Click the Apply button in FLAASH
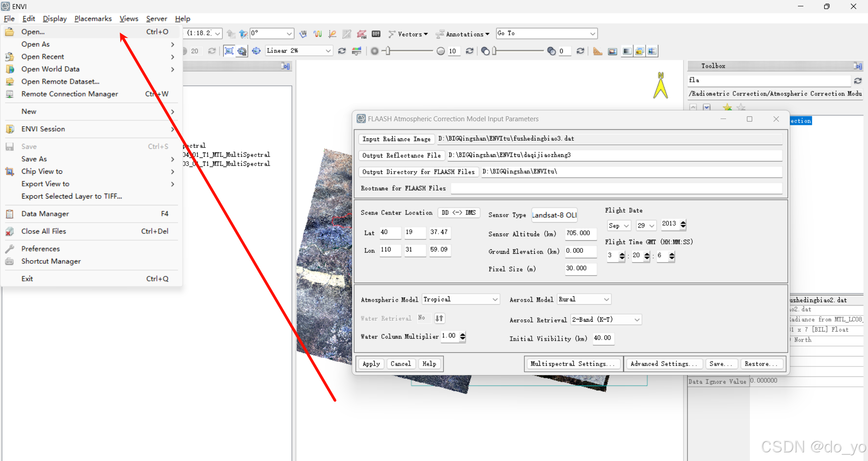 371,364
